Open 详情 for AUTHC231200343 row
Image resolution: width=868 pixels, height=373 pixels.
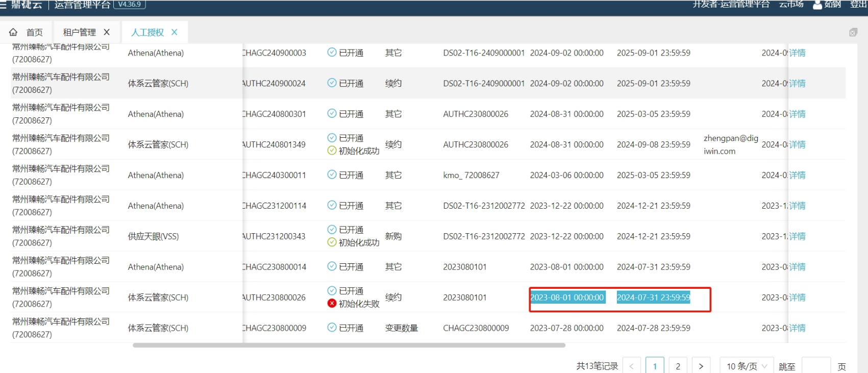797,236
